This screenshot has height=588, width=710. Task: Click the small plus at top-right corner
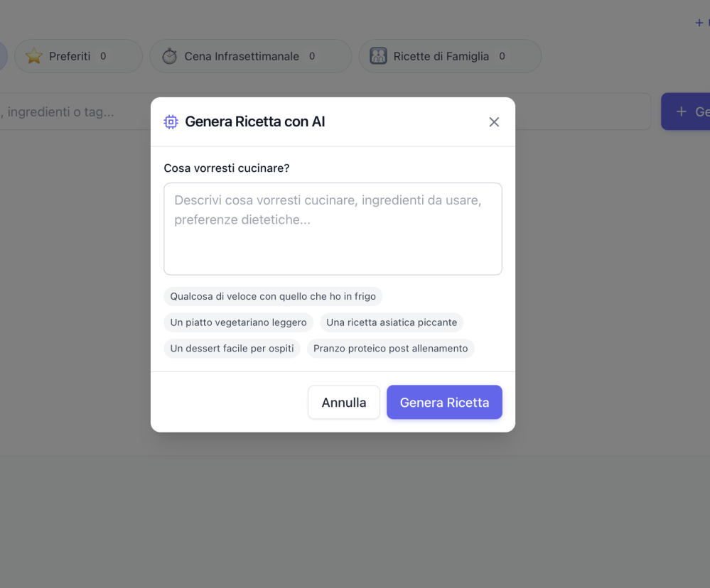699,23
